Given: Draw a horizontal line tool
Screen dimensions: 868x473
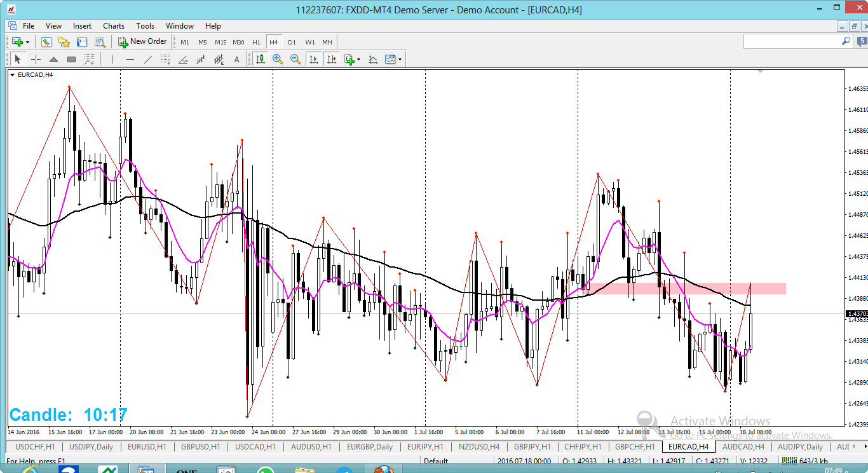Looking at the screenshot, I should [130, 59].
